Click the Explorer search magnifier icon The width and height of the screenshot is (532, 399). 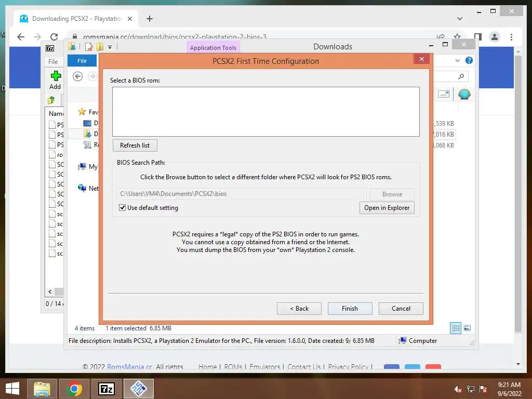[x=461, y=77]
